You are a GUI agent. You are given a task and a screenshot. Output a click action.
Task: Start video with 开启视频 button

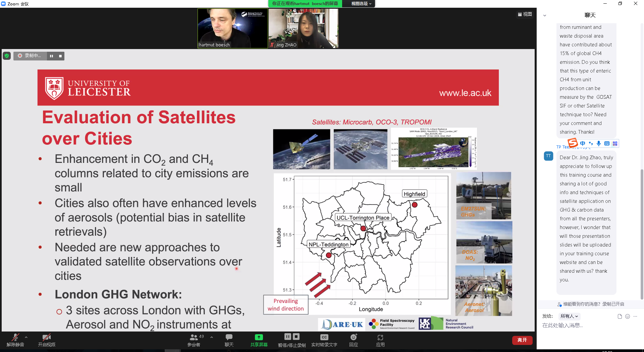[x=47, y=340]
